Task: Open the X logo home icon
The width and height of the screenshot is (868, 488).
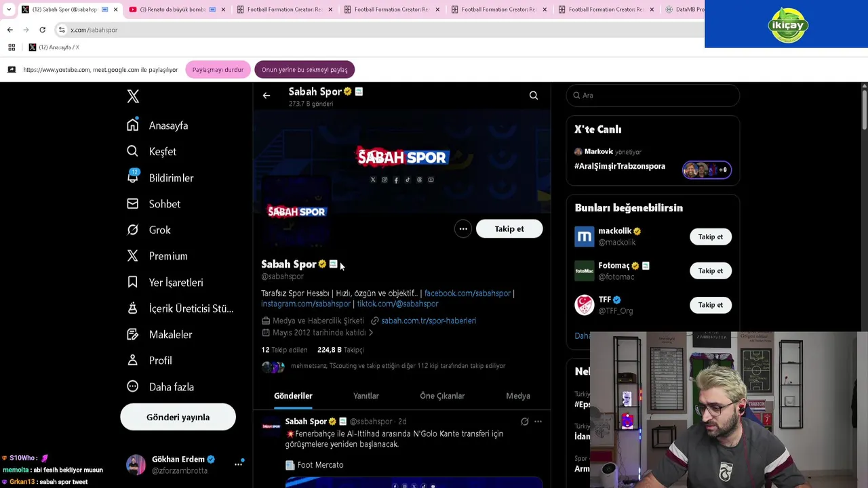Action: (133, 96)
